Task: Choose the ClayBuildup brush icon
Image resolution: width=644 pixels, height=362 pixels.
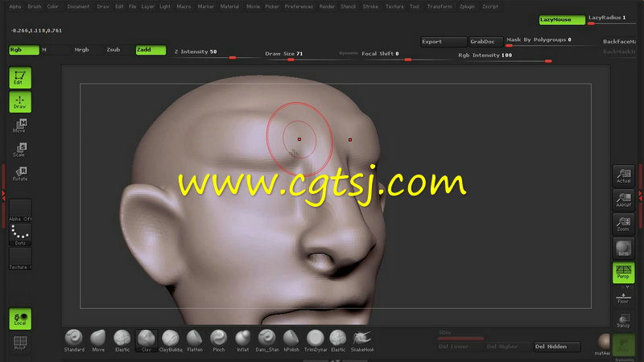Action: click(x=171, y=339)
